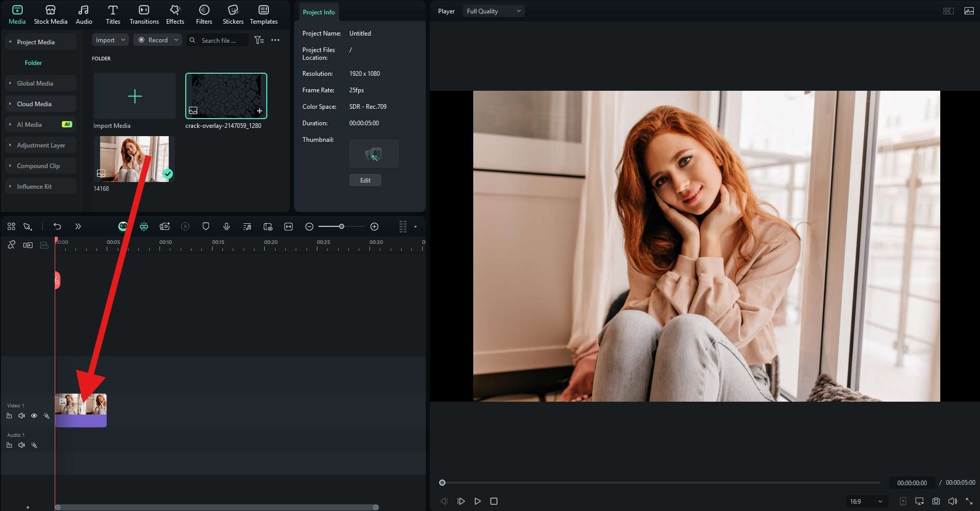Toggle the green snapping tool icon
Viewport: 980px width, 511px height.
144,226
